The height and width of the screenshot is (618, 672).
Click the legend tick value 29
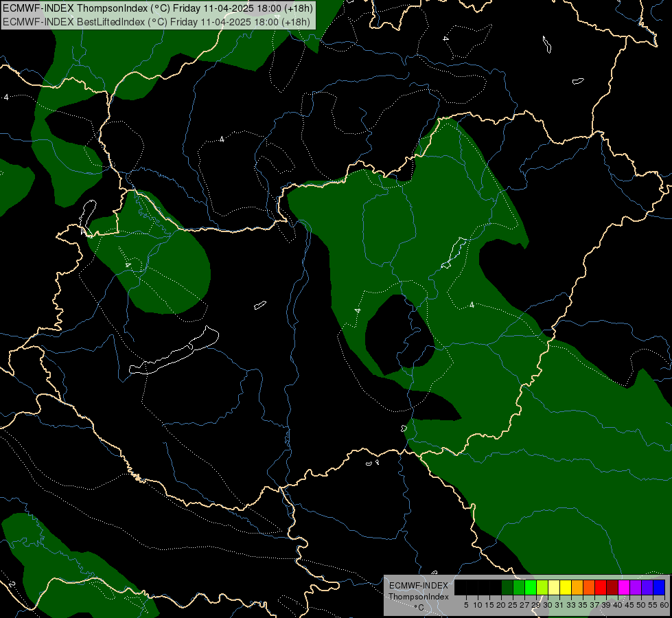536,605
